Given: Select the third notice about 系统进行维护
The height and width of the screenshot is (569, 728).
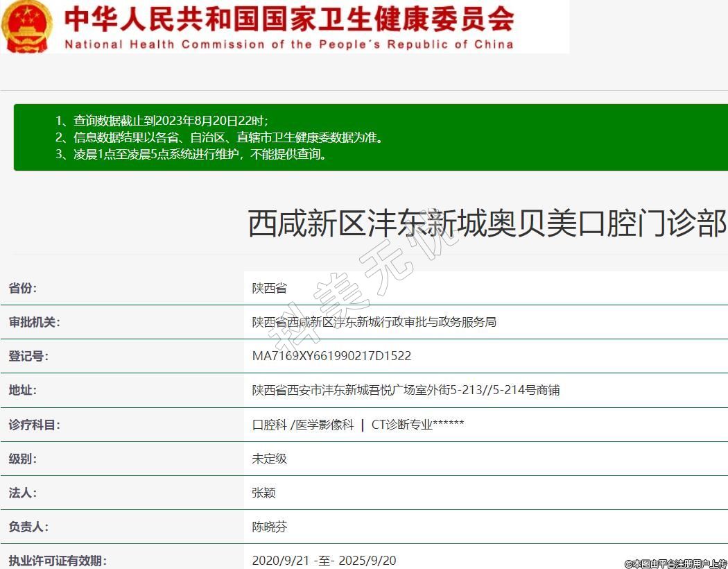Looking at the screenshot, I should coord(191,154).
